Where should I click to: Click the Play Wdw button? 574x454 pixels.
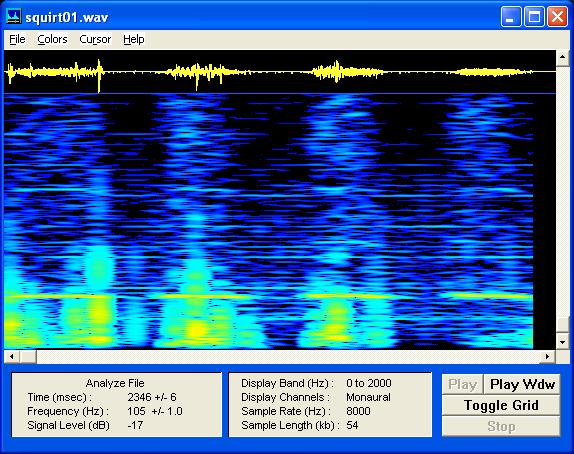(522, 384)
